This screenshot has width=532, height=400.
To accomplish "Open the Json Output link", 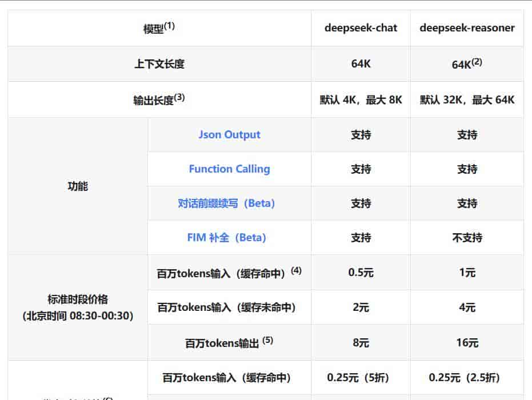I will tap(229, 135).
